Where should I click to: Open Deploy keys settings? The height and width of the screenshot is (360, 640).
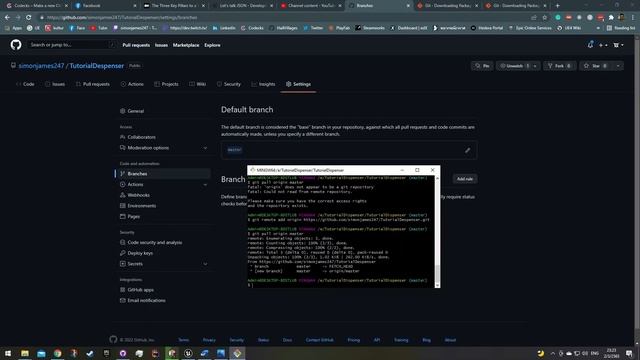click(x=140, y=253)
